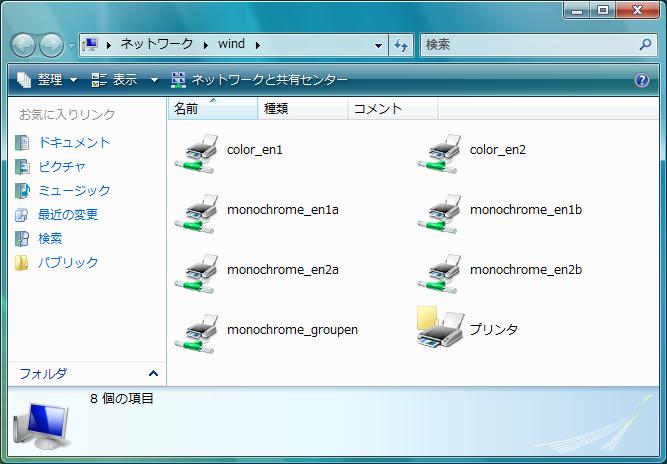This screenshot has width=667, height=464.
Task: Open the ミュージック favorite link
Action: tap(74, 190)
